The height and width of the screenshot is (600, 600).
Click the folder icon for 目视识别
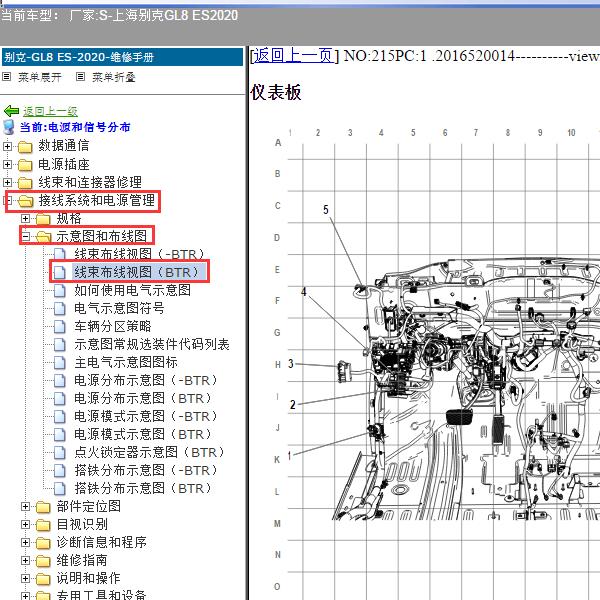(43, 525)
